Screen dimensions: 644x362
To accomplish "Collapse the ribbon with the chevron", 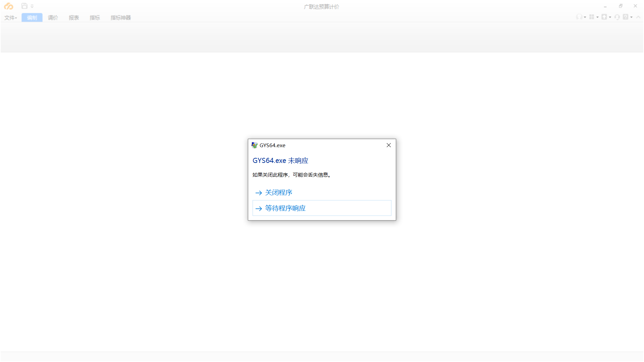I will 638,17.
